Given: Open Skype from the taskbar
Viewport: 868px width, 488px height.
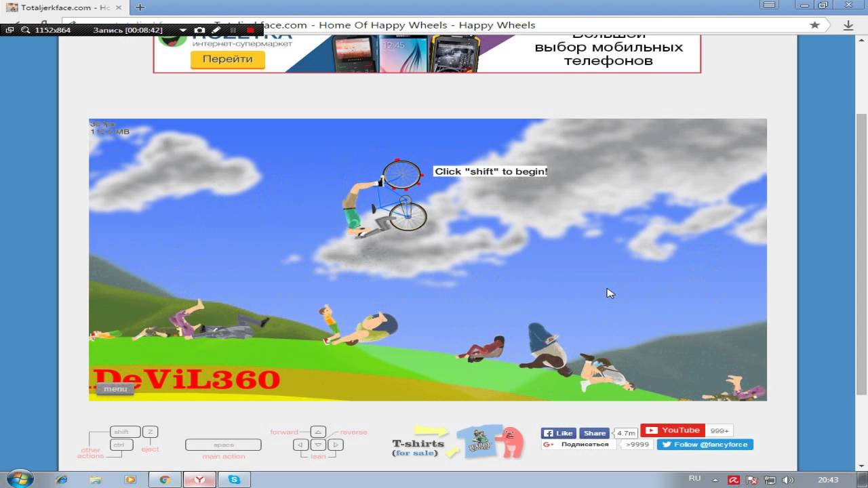Looking at the screenshot, I should [x=235, y=480].
